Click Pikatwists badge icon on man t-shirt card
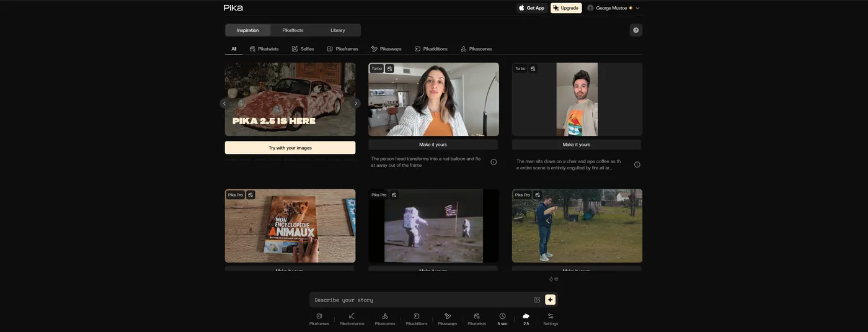 coord(533,69)
